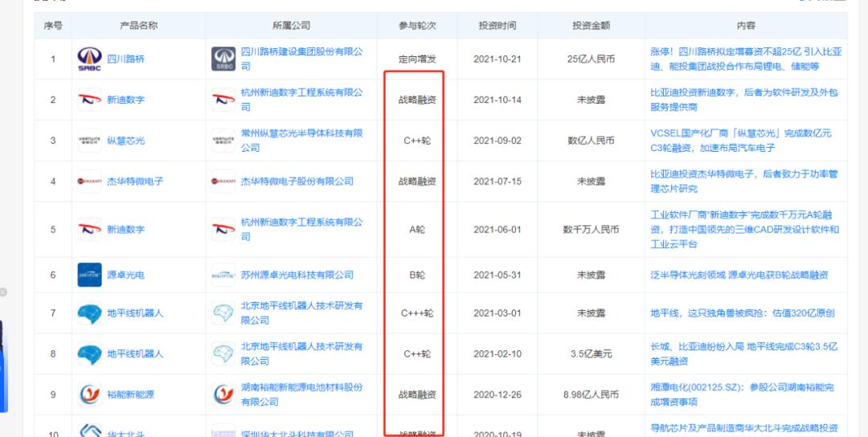Open article 'VCSEL国产化厂商「纵慧芯光」完成数亿元C3轮融资'

point(741,141)
